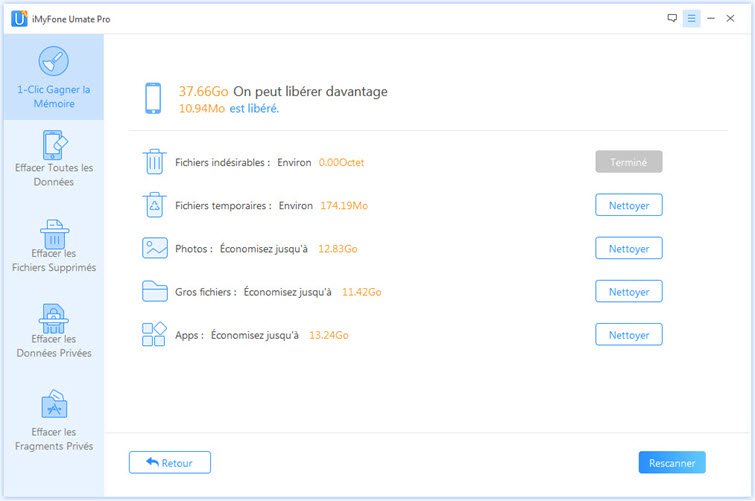The image size is (755, 501).
Task: Select Effacer Toutes les Données label
Action: tap(54, 174)
